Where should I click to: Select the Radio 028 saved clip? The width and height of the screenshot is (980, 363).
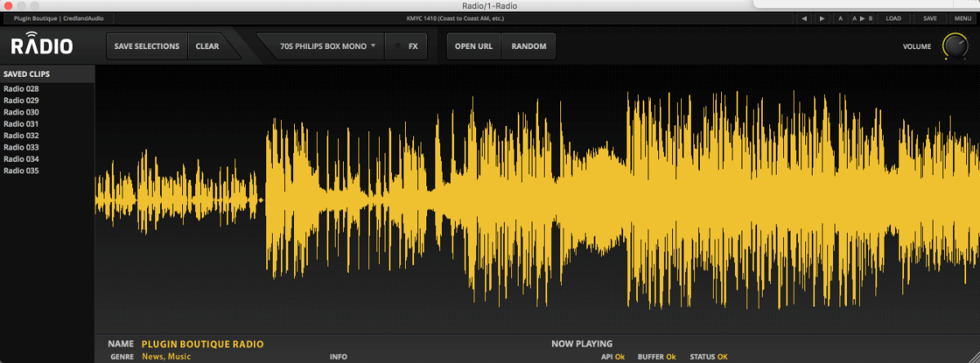pyautogui.click(x=21, y=88)
